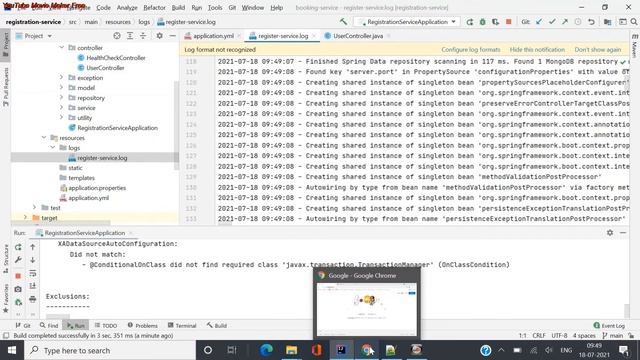Viewport: 640px width, 360px height.
Task: Click the Project tree horizontal scrollbar
Action: [x=61, y=223]
